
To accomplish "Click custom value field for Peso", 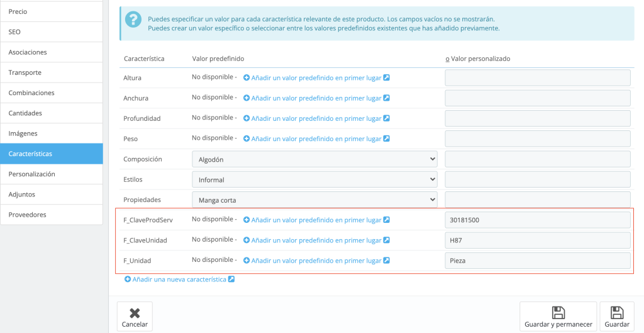I will click(x=538, y=139).
